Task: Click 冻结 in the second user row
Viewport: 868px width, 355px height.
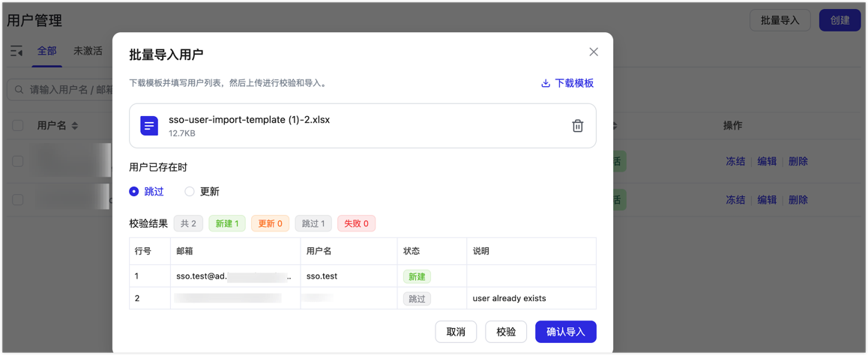Action: tap(735, 200)
